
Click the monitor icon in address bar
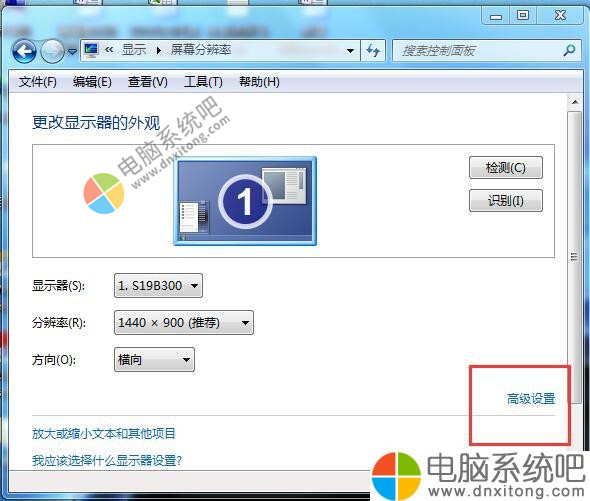91,50
